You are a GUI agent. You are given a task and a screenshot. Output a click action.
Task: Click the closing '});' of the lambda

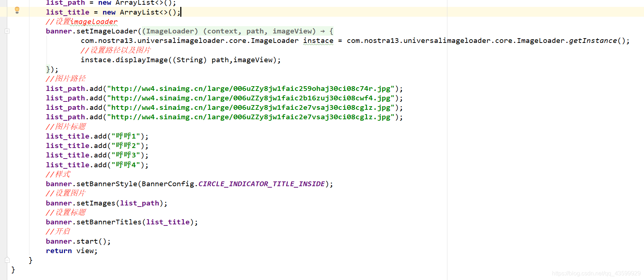(52, 69)
